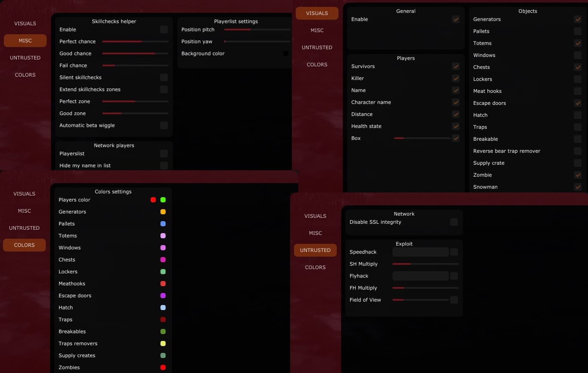Open the blue Pallets color swatch
588x373 pixels.
coord(163,224)
